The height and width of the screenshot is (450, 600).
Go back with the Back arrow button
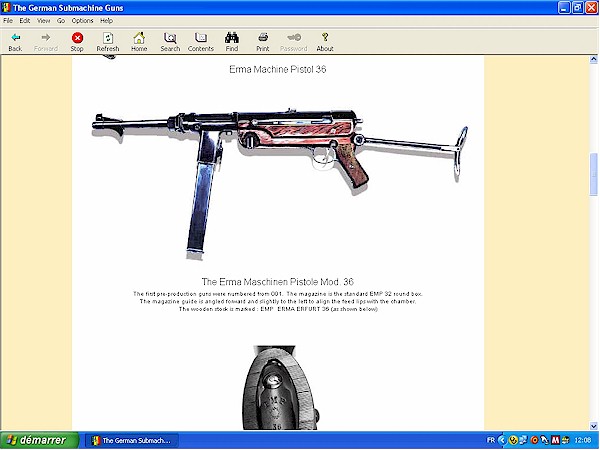tap(15, 42)
